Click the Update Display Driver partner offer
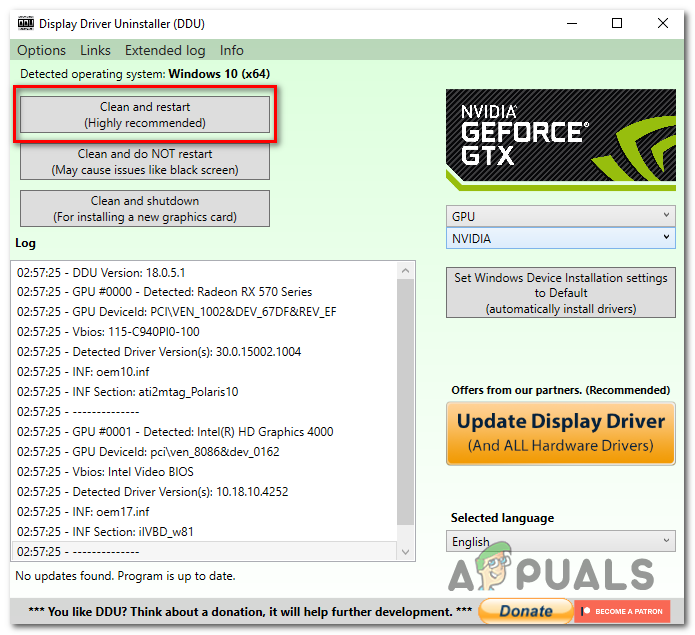Screen dimensions: 695x635 (x=561, y=433)
